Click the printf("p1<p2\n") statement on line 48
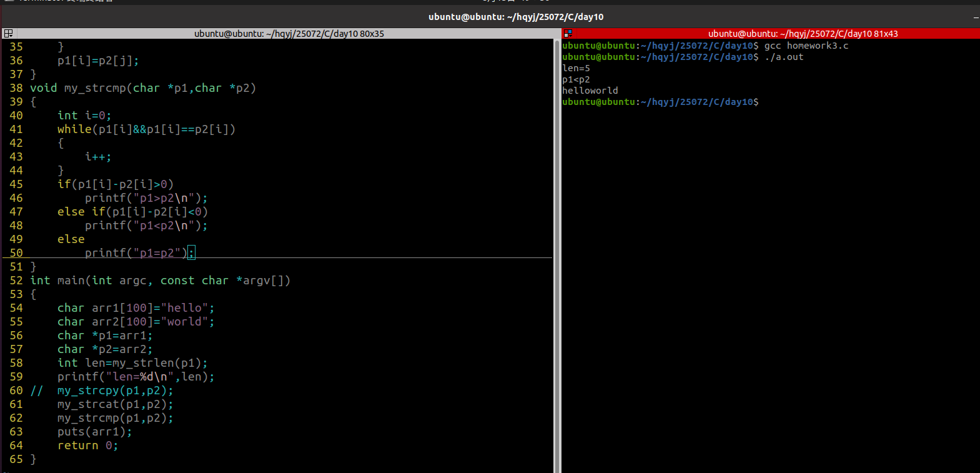The image size is (980, 473). click(146, 226)
